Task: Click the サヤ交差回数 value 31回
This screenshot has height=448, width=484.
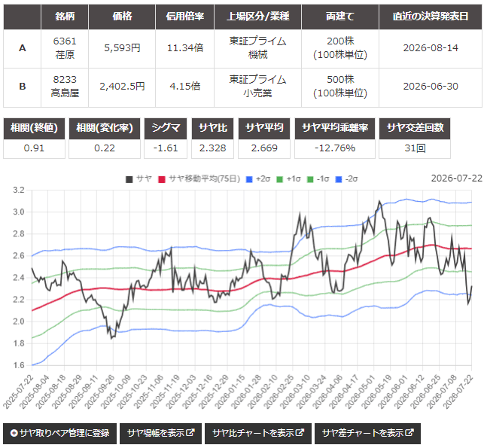Action: pos(415,148)
